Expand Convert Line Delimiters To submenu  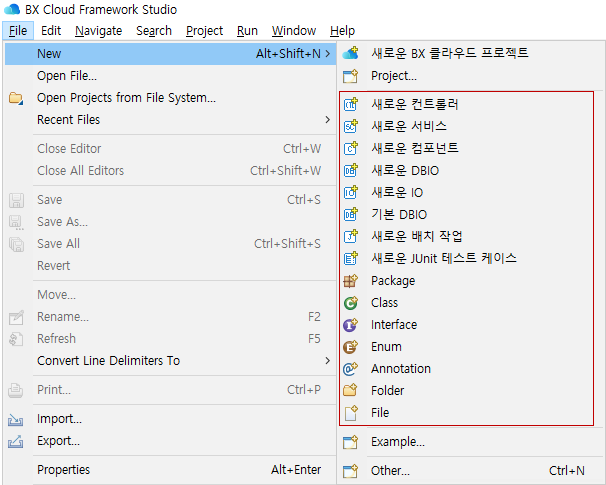[x=327, y=361]
